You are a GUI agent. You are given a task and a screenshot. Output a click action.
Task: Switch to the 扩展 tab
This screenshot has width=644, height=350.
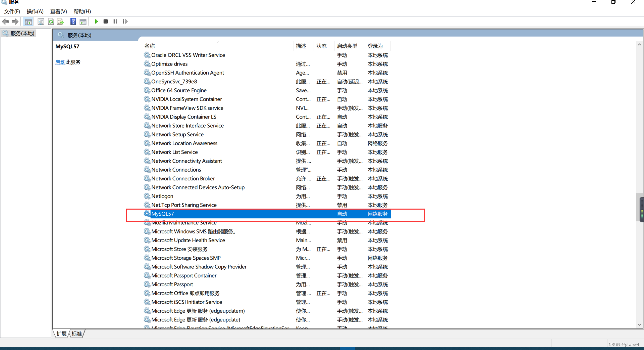tap(61, 334)
